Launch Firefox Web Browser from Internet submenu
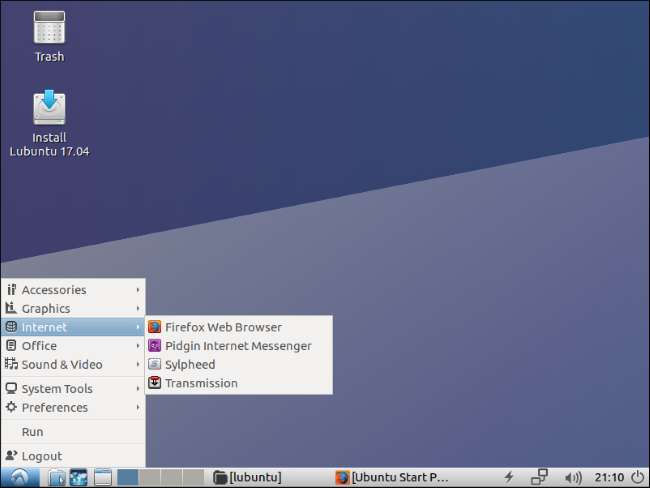Image resolution: width=650 pixels, height=488 pixels. 223,327
